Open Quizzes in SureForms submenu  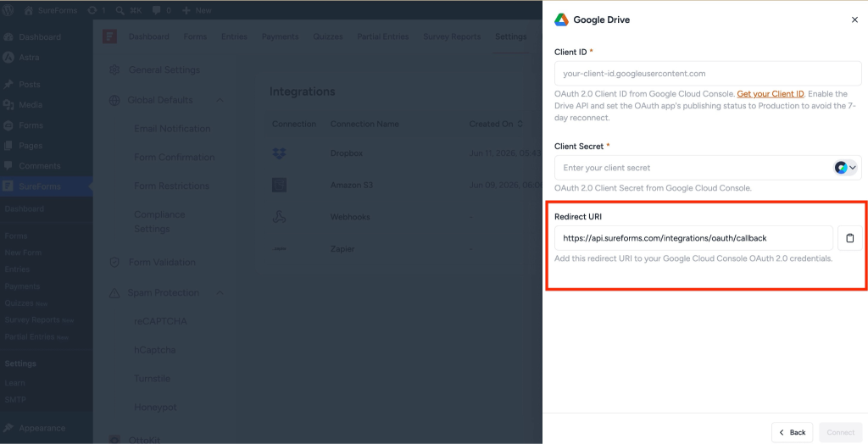click(x=19, y=302)
